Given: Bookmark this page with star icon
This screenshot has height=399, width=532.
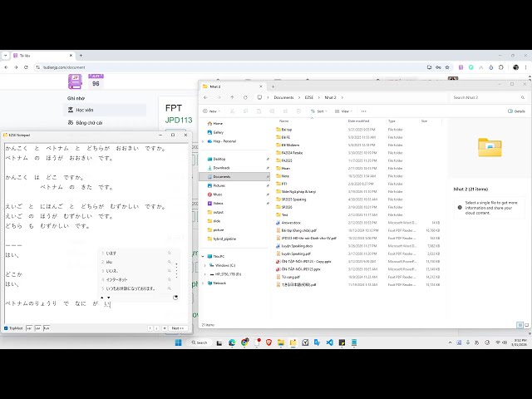Looking at the screenshot, I should (x=447, y=67).
